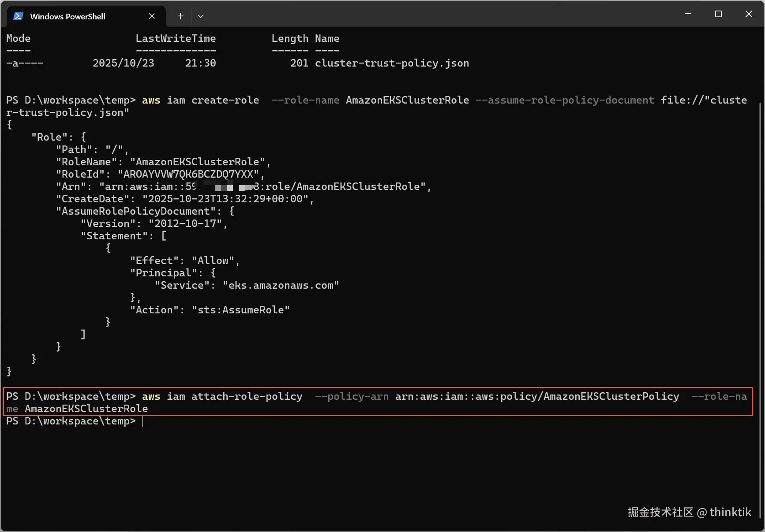Click "cluster-trust-policy.json" in the file listing

[x=392, y=63]
